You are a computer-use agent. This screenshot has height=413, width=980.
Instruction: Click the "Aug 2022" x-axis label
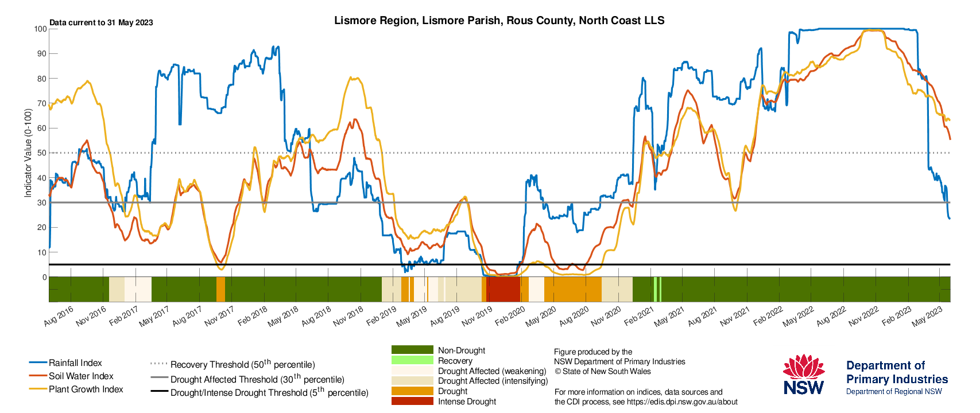(x=831, y=316)
